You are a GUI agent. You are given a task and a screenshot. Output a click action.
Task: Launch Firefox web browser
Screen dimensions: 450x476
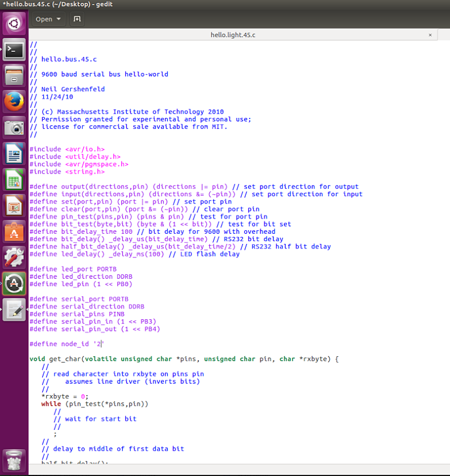pos(14,102)
